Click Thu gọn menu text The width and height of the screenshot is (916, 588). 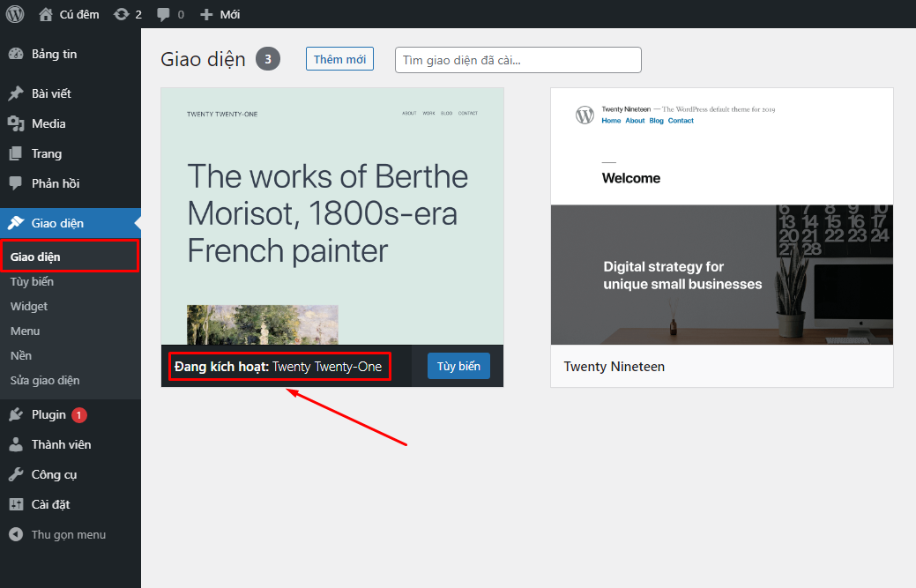[69, 535]
